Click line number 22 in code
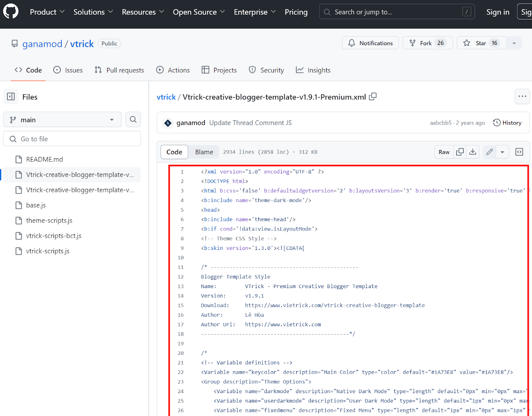532x416 pixels. pyautogui.click(x=181, y=372)
